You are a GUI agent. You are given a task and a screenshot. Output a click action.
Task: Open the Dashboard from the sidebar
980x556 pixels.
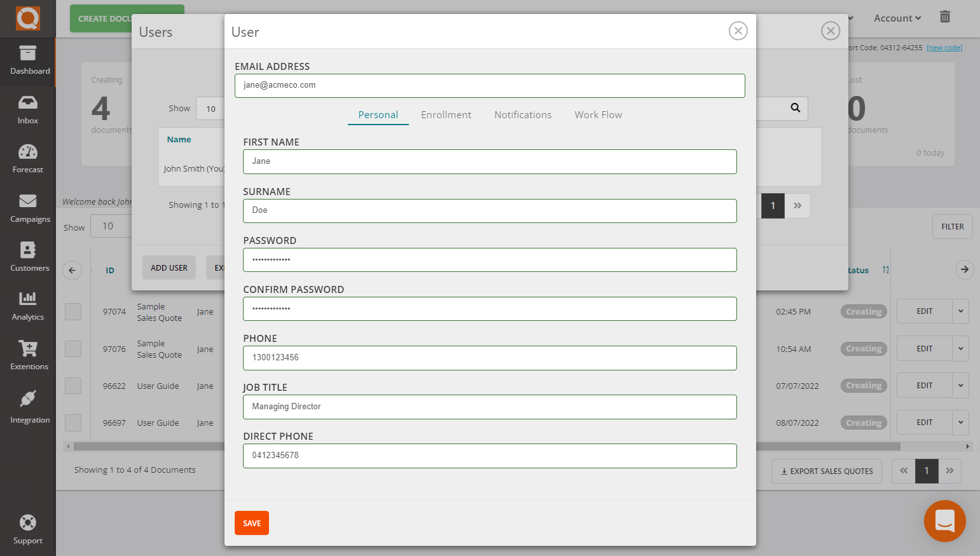coord(28,62)
